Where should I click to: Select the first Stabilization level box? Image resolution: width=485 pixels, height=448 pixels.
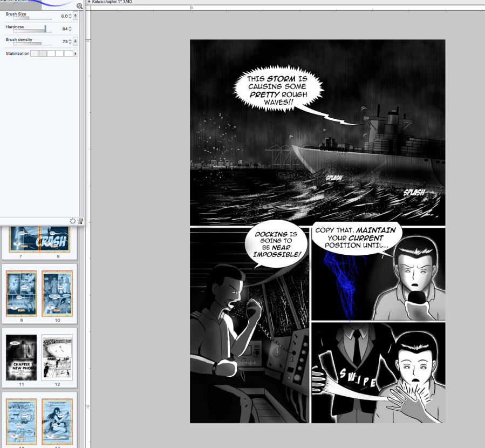[34, 53]
